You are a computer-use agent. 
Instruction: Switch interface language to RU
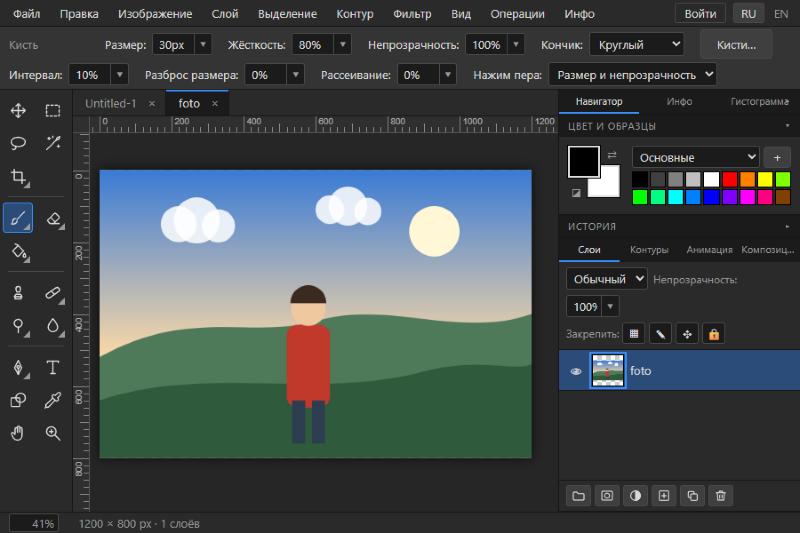click(748, 14)
